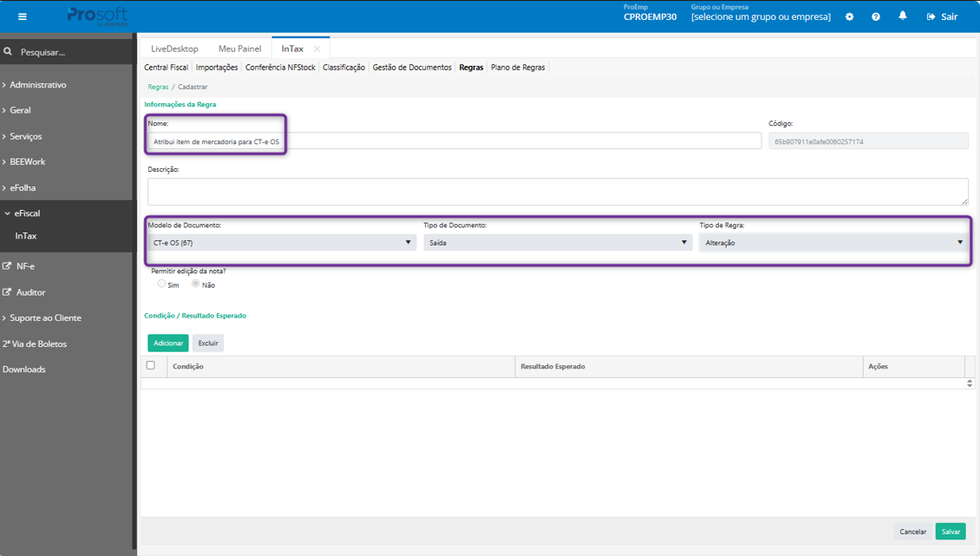Open the help question mark icon
The width and height of the screenshot is (980, 556).
(x=876, y=16)
